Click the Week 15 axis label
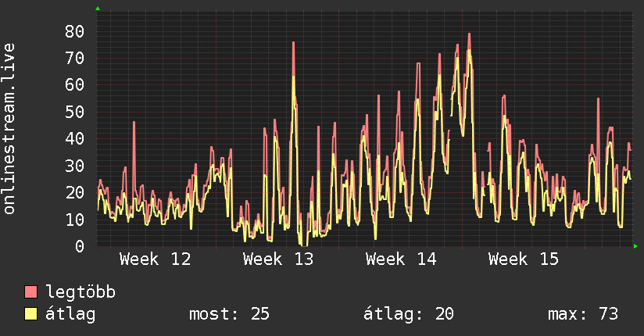Viewport: 644px width, 336px height. pyautogui.click(x=524, y=259)
